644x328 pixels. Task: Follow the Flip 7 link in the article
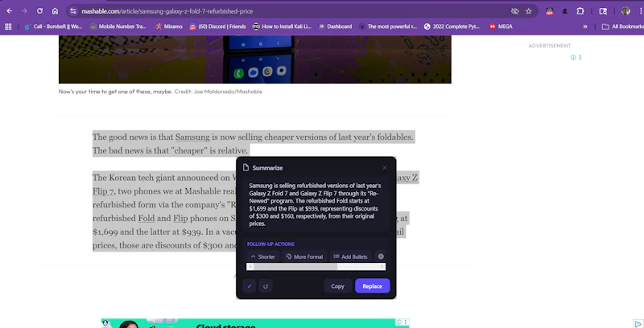click(x=103, y=191)
